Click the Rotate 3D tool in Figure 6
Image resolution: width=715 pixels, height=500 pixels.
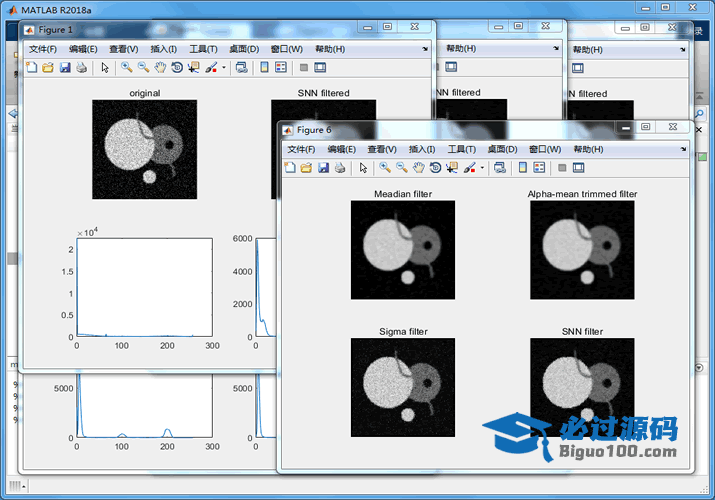pyautogui.click(x=435, y=168)
